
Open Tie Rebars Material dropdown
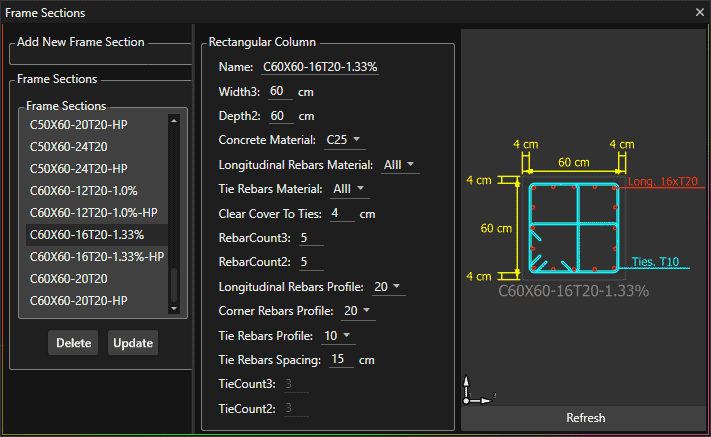(348, 189)
